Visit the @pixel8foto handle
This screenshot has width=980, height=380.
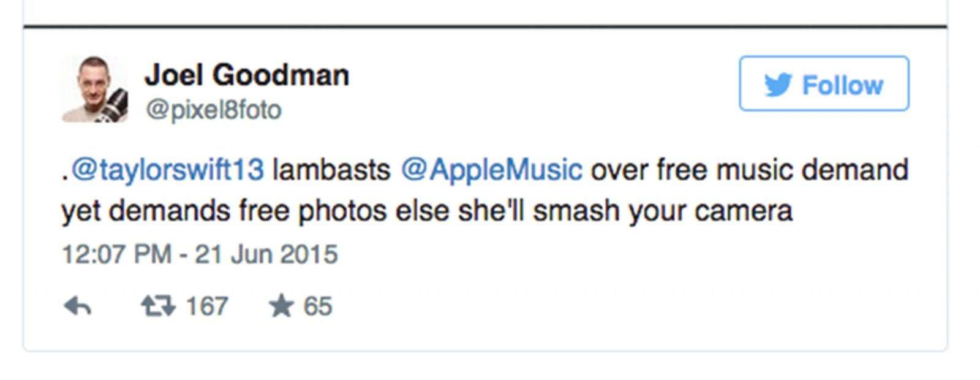point(213,110)
